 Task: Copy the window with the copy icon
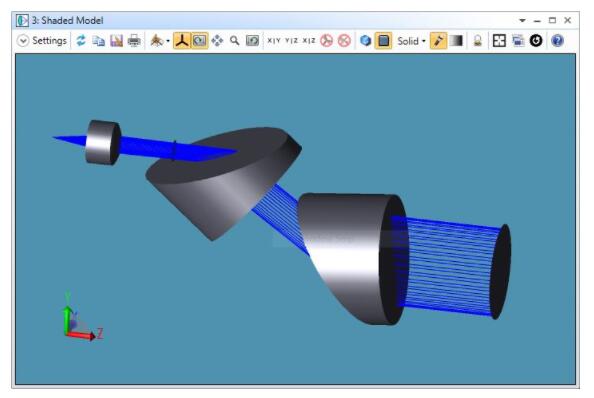pyautogui.click(x=98, y=41)
